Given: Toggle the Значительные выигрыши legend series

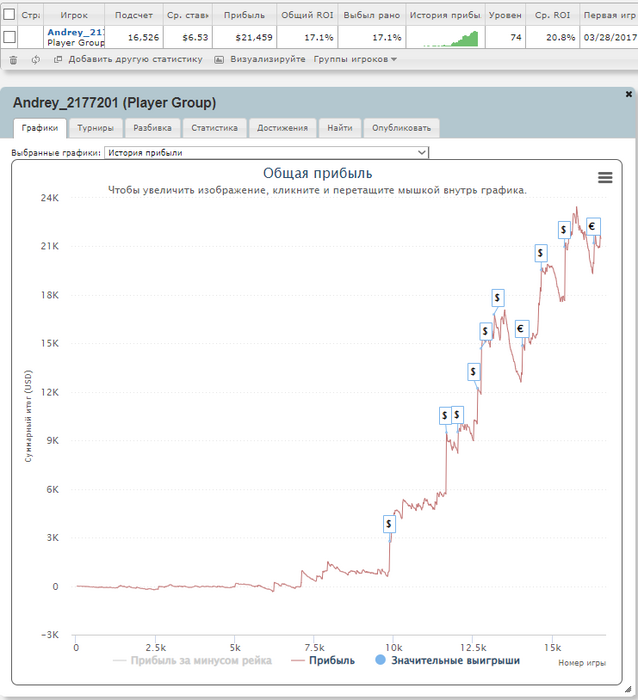Looking at the screenshot, I should [x=447, y=660].
